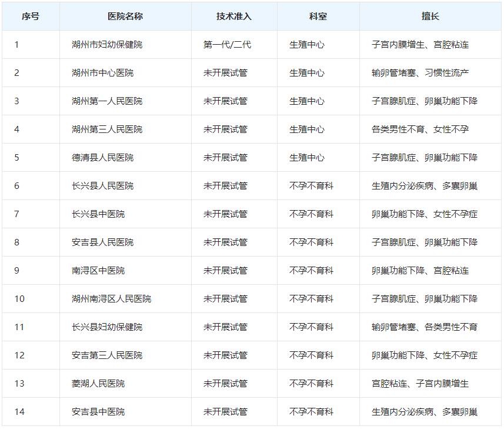Click the 医院名称 column header
The height and width of the screenshot is (429, 504).
point(125,16)
